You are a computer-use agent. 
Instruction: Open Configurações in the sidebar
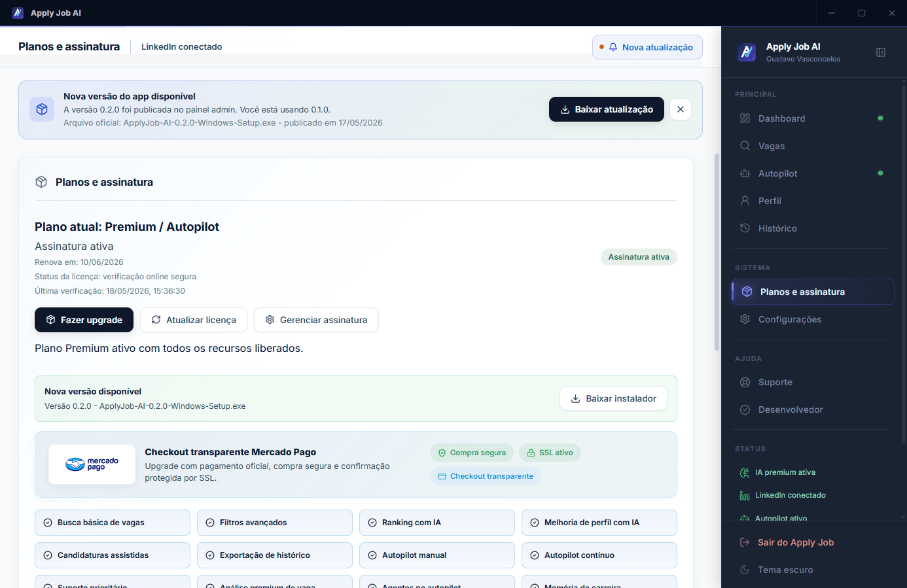813,319
